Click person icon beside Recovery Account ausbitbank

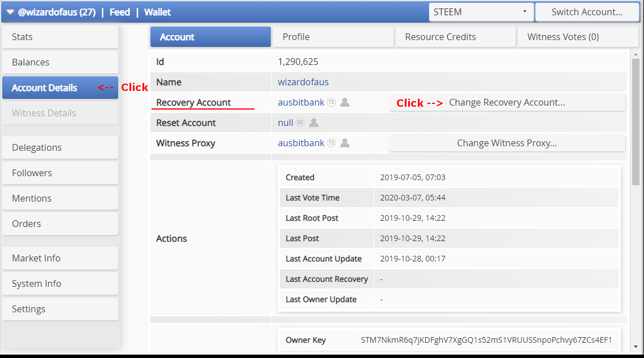345,103
